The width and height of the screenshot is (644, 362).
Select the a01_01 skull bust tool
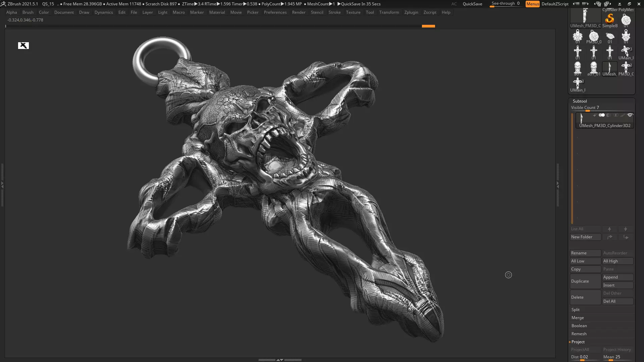coord(594,69)
